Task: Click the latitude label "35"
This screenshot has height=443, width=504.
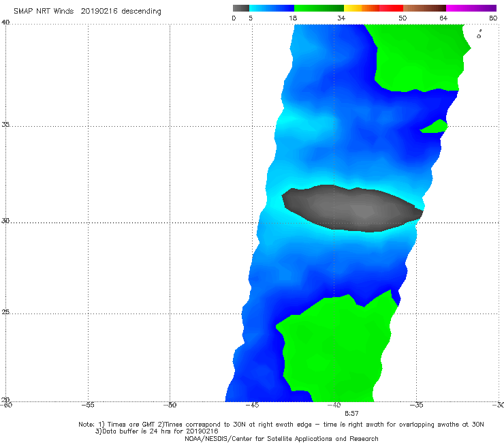Action: (5, 124)
